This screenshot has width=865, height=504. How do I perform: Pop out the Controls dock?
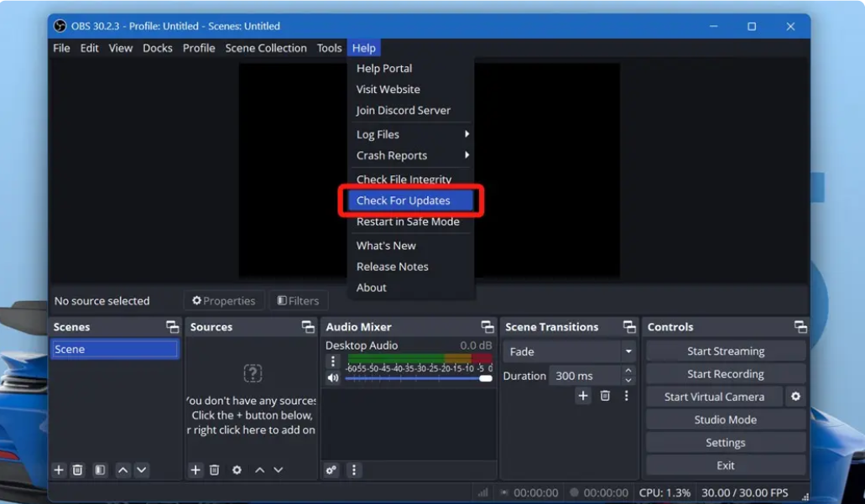(800, 327)
